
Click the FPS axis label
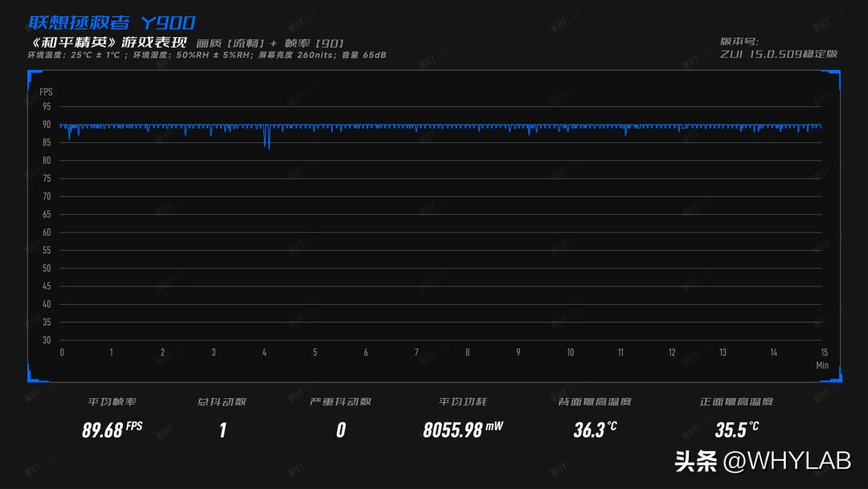46,92
